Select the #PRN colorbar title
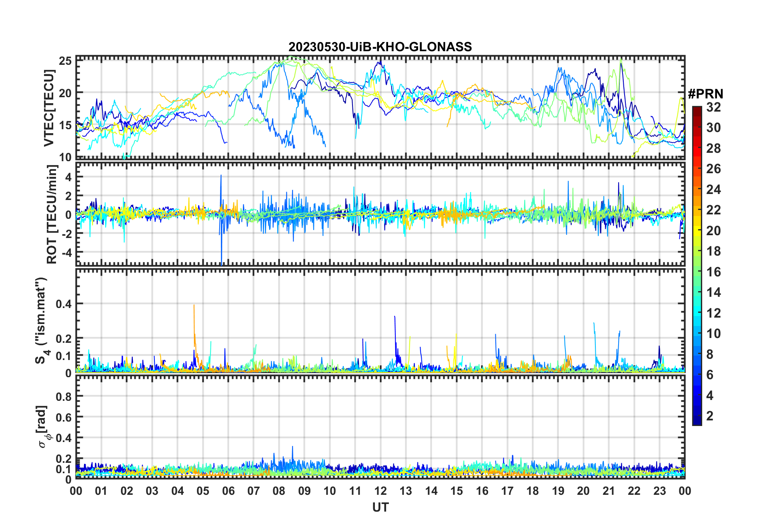Image resolution: width=761 pixels, height=532 pixels. (705, 94)
